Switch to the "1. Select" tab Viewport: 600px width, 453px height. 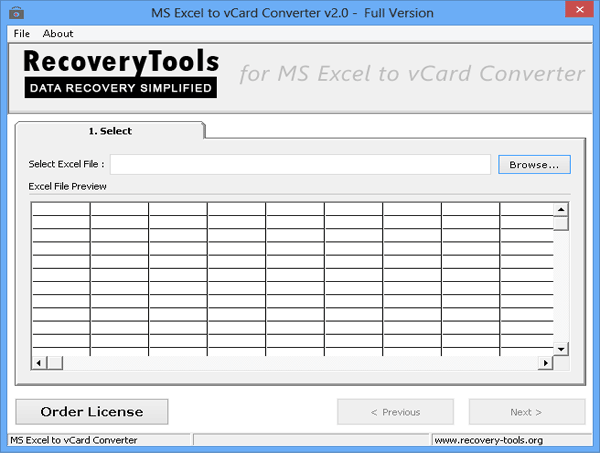(110, 131)
